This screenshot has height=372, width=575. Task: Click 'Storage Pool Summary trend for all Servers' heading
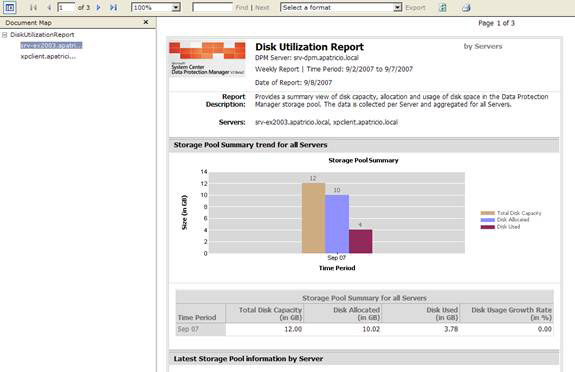tap(250, 145)
